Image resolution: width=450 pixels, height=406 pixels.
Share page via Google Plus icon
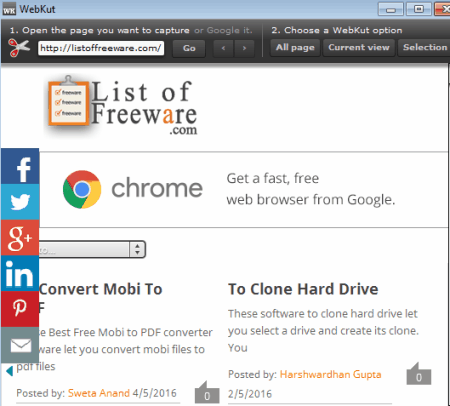click(x=20, y=238)
